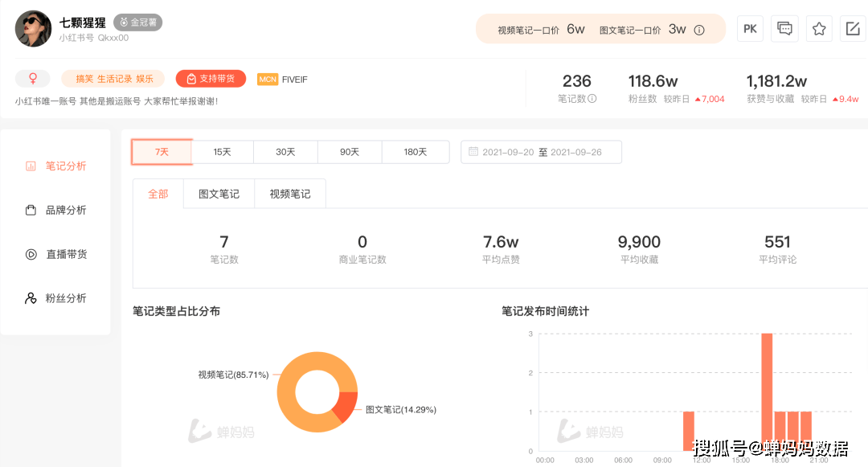Viewport: 868px width, 467px height.
Task: Open the message chat icon
Action: (784, 29)
